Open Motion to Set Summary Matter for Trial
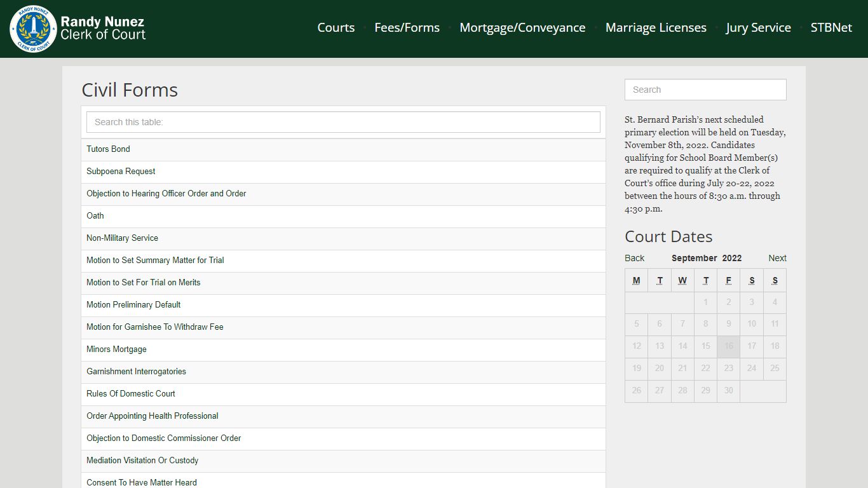This screenshot has height=488, width=868. (155, 261)
